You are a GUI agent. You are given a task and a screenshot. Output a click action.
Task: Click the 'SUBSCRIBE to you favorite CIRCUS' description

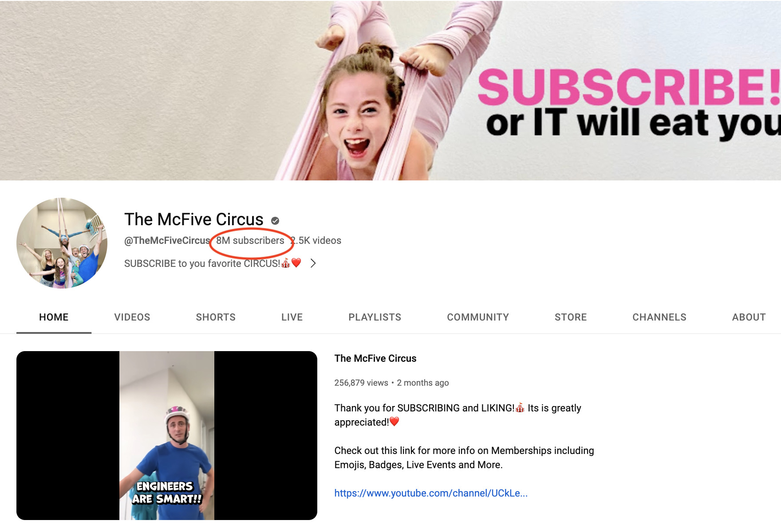click(x=202, y=264)
